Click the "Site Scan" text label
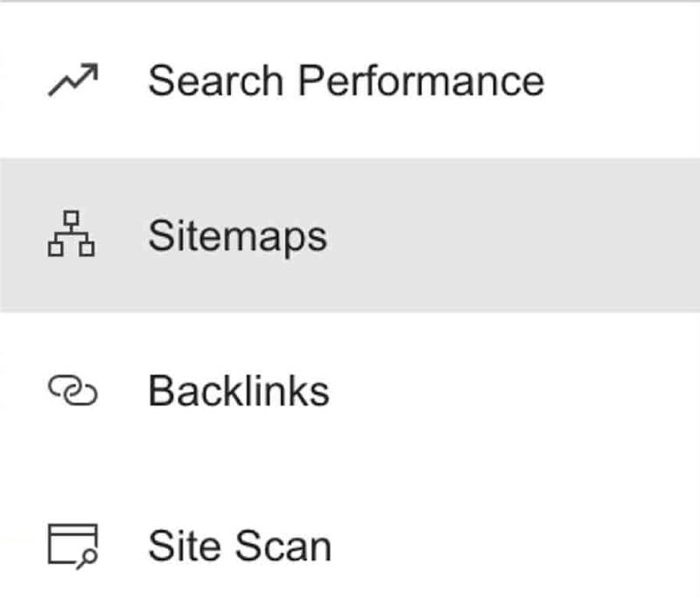This screenshot has height=598, width=700. tap(239, 546)
